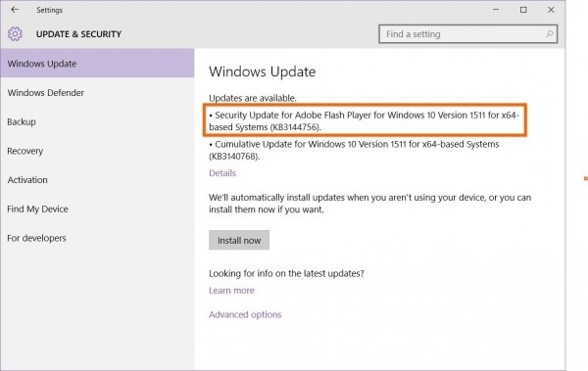Open the Activation section
The width and height of the screenshot is (588, 371).
[97, 180]
